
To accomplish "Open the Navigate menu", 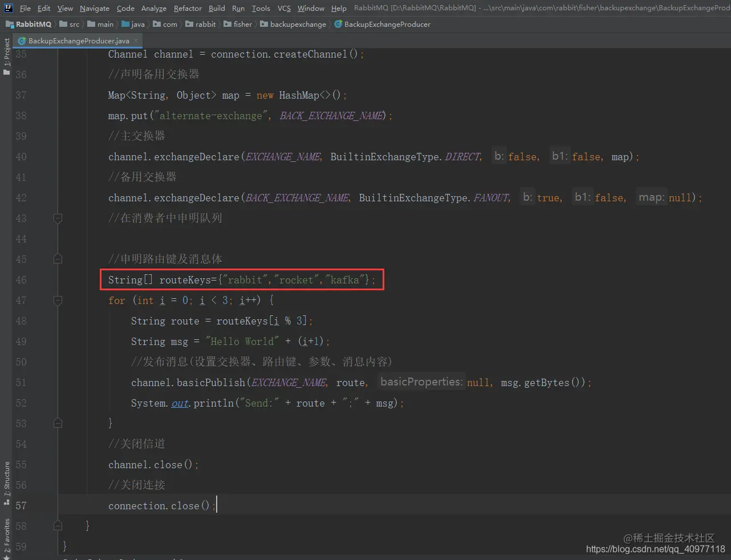I will click(95, 8).
